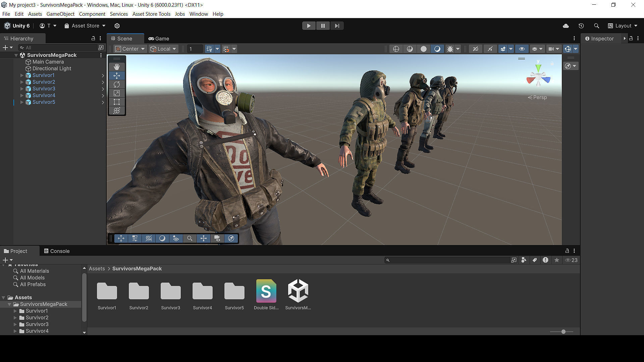
Task: Click the search by type icon in Project
Action: point(524,260)
